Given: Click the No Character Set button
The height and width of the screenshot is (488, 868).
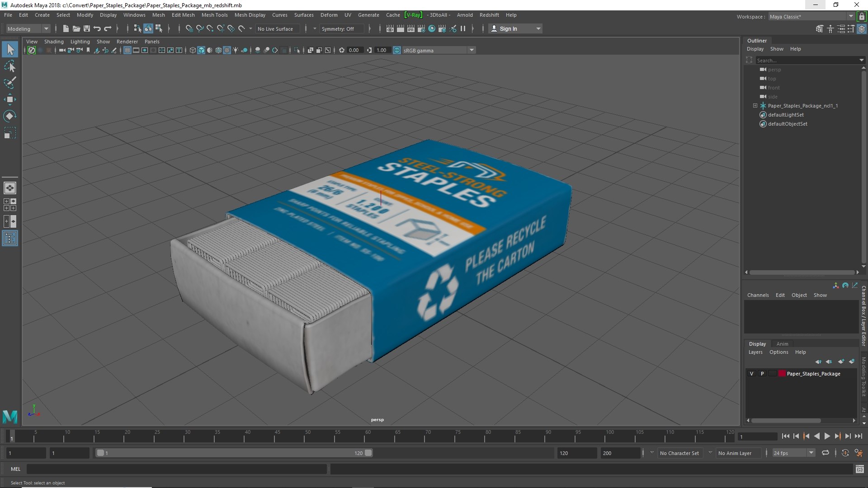Looking at the screenshot, I should click(x=679, y=453).
